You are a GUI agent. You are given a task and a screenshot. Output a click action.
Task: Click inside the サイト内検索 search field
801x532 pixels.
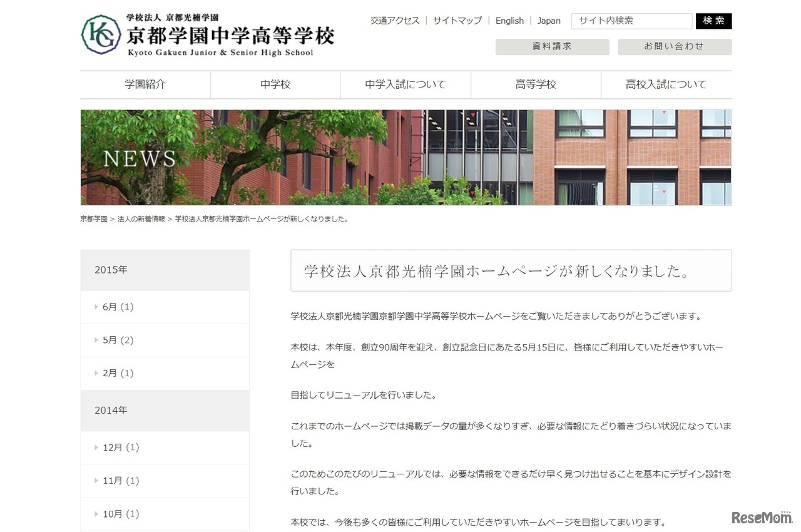click(631, 21)
